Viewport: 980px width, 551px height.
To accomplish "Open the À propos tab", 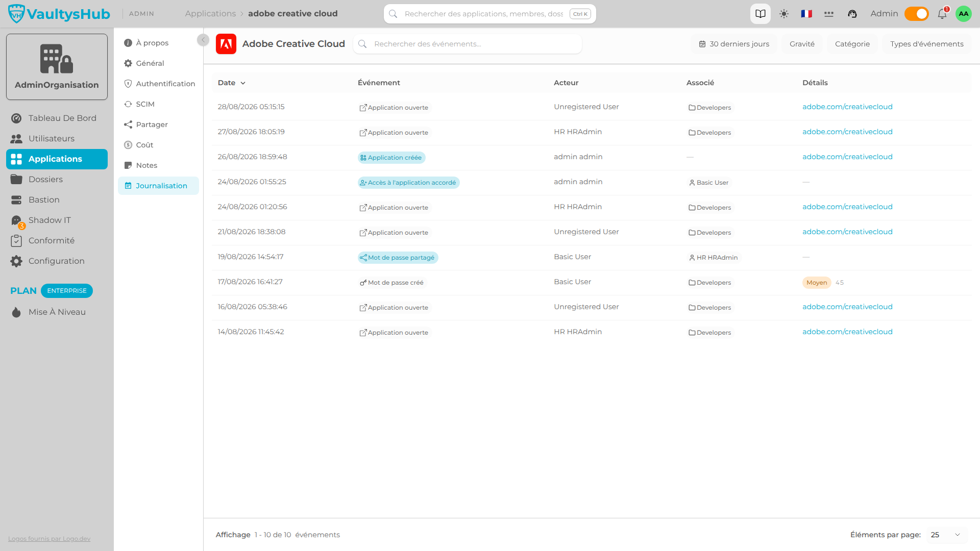I will (158, 43).
